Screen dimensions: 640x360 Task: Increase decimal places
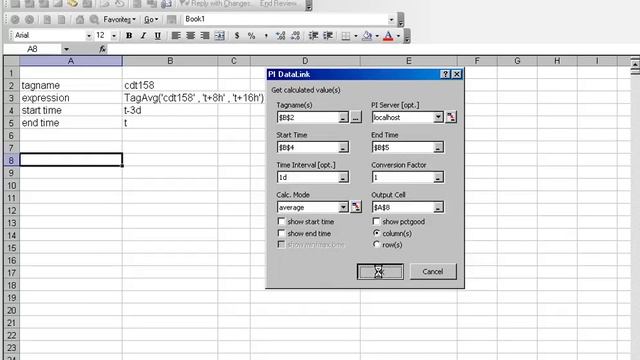click(280, 36)
